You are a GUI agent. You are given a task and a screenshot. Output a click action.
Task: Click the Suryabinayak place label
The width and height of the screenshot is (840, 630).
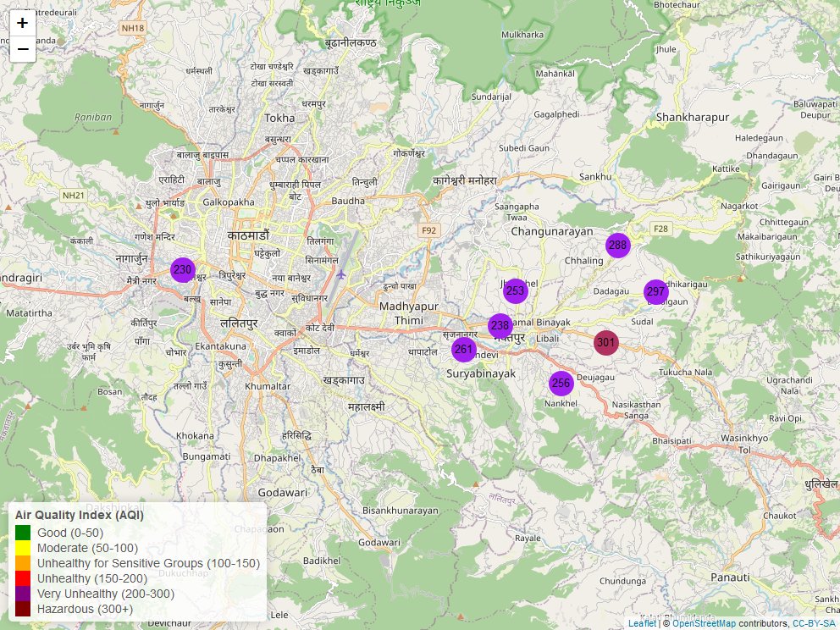click(x=481, y=374)
